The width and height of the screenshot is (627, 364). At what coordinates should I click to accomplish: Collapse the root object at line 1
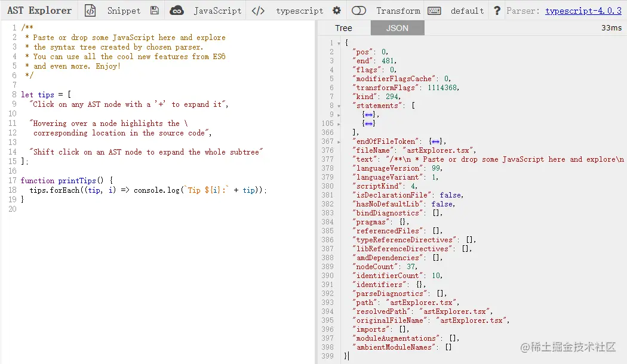339,43
